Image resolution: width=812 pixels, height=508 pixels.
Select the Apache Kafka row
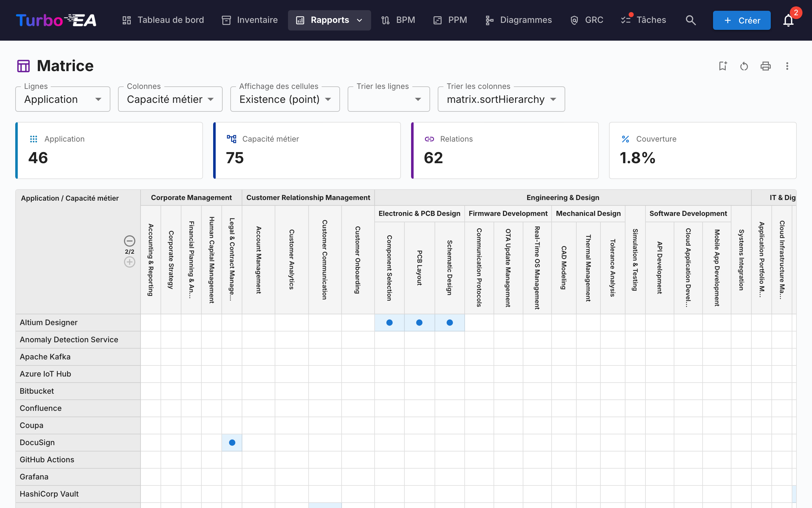click(x=78, y=357)
